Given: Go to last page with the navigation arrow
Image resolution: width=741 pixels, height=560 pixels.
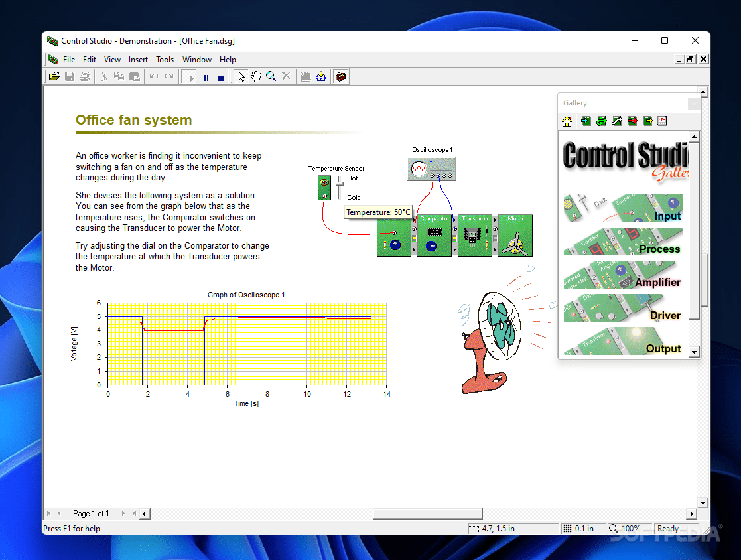Looking at the screenshot, I should click(x=134, y=513).
